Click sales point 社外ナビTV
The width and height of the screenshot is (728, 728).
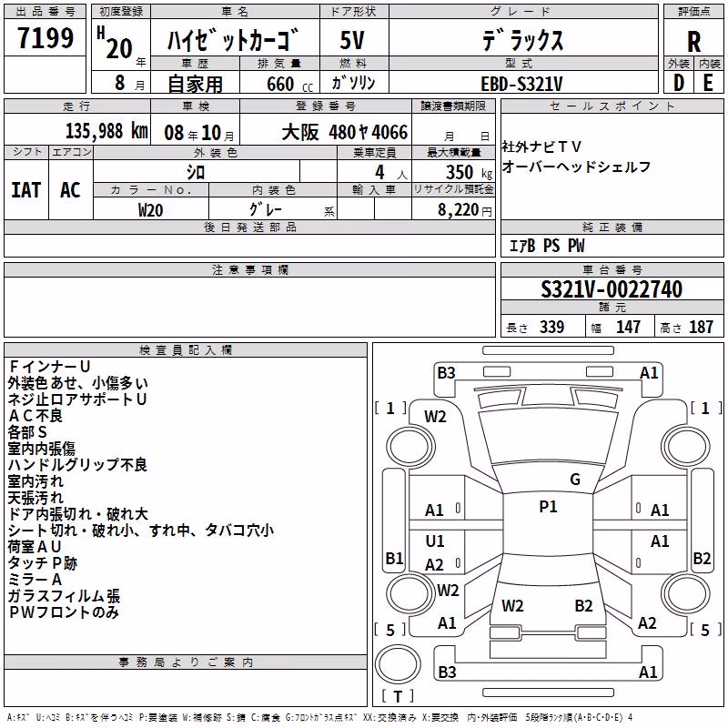[x=541, y=147]
